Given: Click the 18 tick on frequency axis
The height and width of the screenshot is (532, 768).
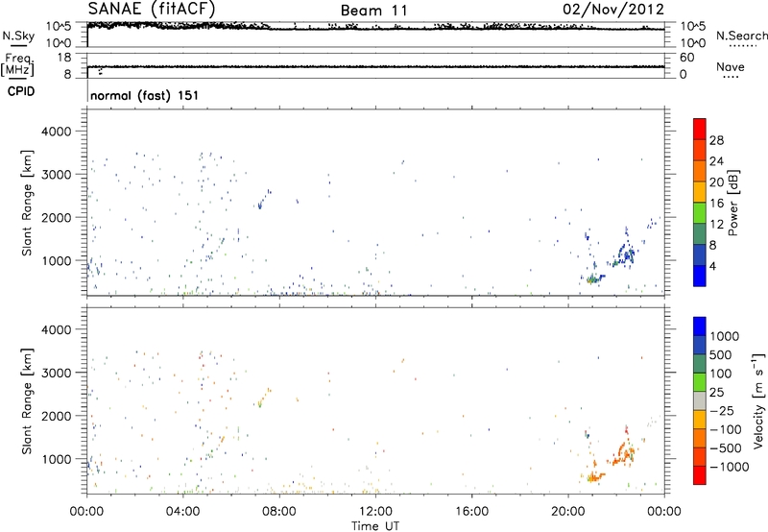Looking at the screenshot, I should point(63,58).
